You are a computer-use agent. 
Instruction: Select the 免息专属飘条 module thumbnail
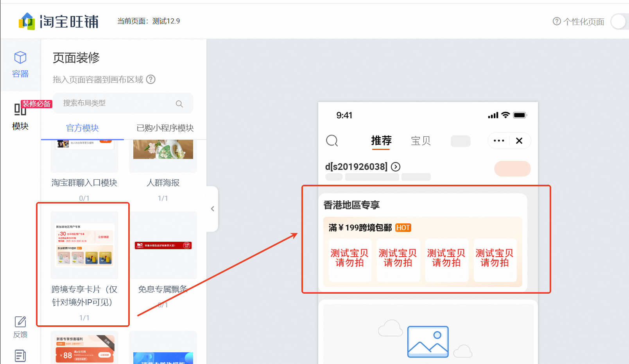(163, 245)
